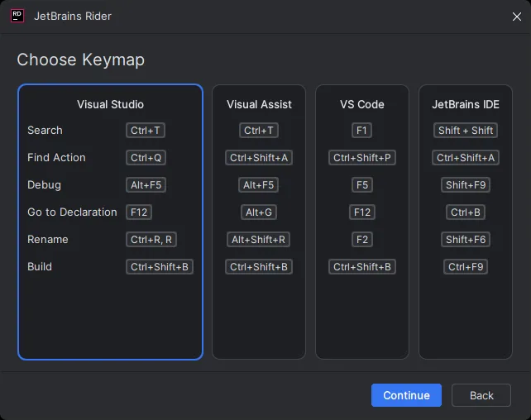Click the Ctrl+T shortcut in Visual Studio
Image resolution: width=531 pixels, height=420 pixels.
(x=146, y=131)
